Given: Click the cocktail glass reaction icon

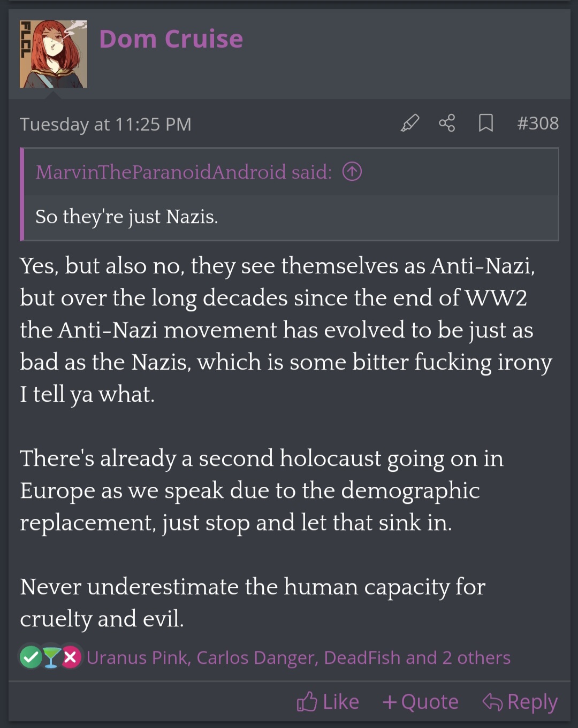Looking at the screenshot, I should tap(51, 657).
